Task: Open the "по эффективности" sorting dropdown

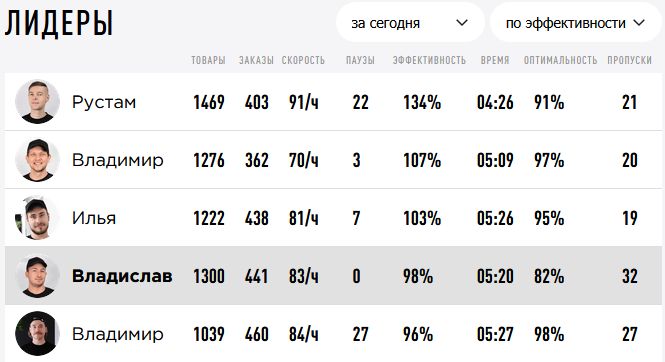Action: (x=576, y=22)
